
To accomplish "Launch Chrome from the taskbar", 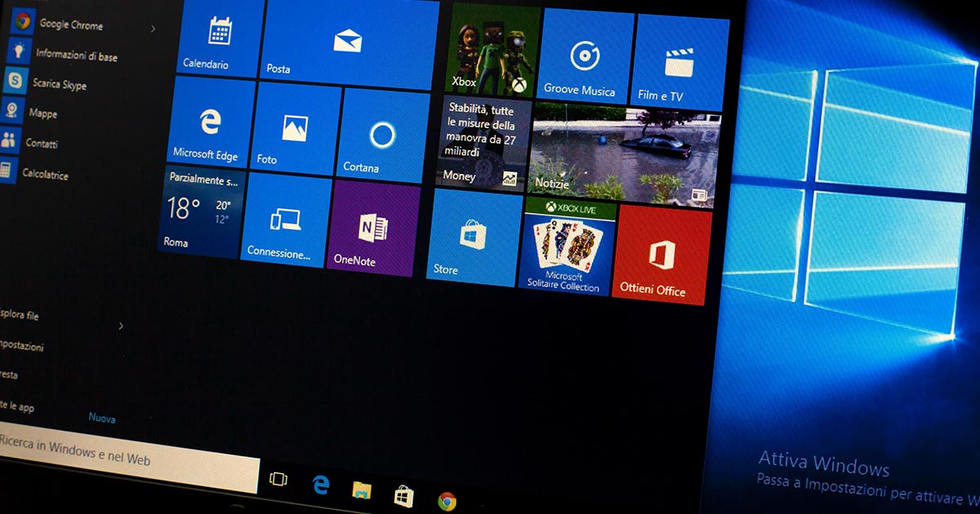I will click(x=447, y=502).
